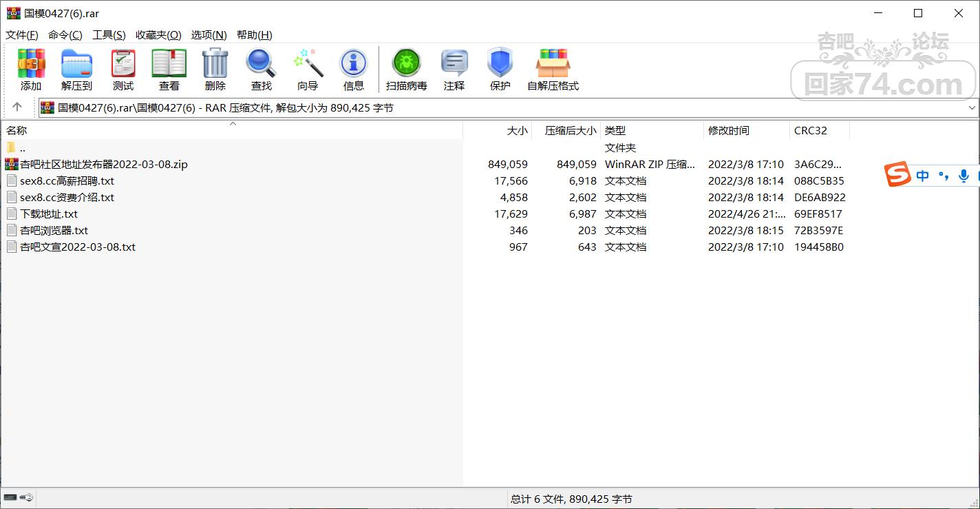Click CRC32 value 194458B0
980x509 pixels.
(819, 247)
